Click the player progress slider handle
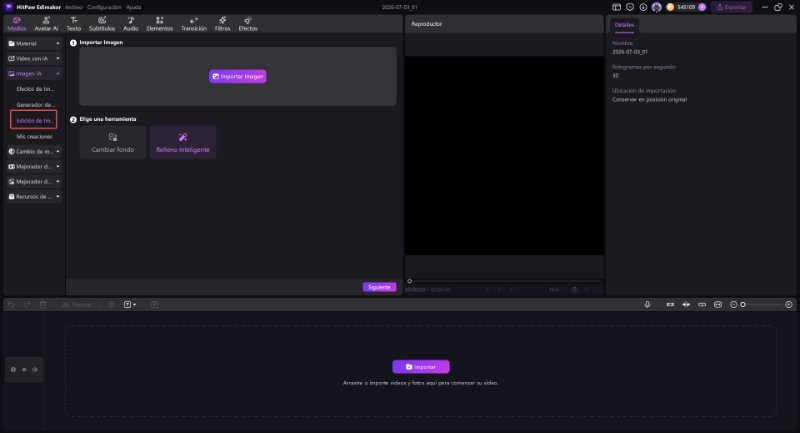This screenshot has height=433, width=800. [409, 281]
